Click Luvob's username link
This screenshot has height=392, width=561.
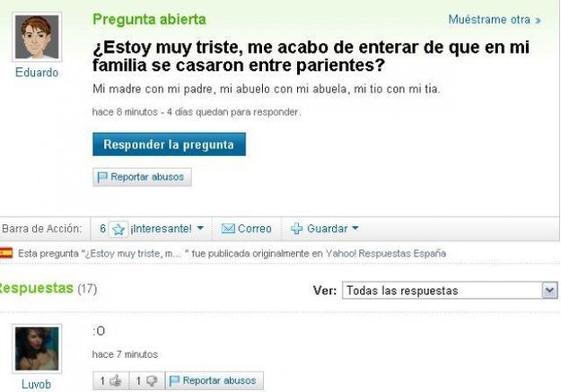[x=36, y=385]
